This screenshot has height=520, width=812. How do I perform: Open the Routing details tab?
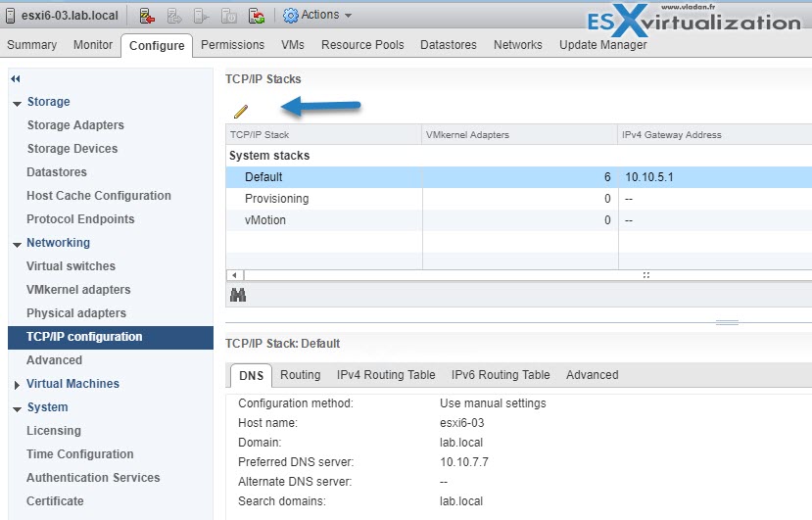click(x=301, y=375)
